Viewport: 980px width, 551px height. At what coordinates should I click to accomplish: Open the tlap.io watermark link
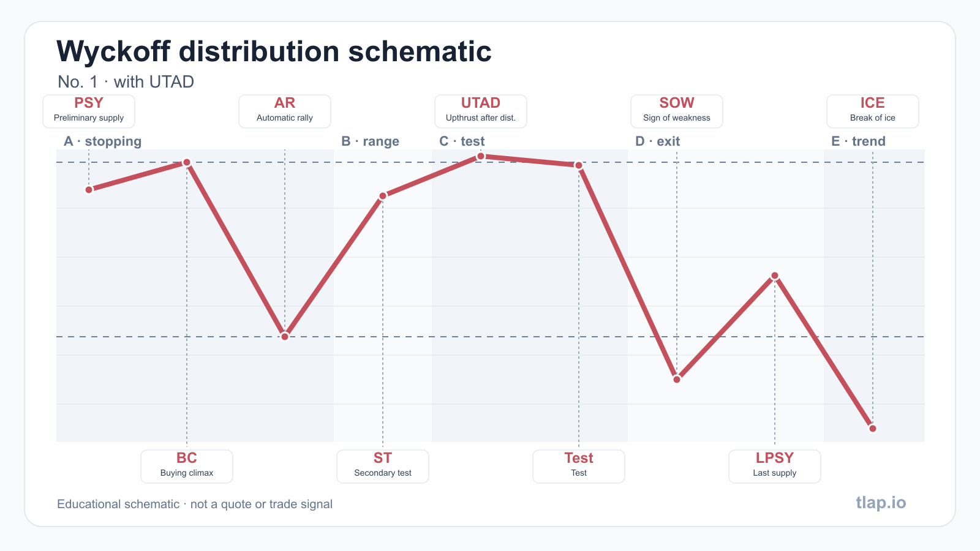click(881, 503)
